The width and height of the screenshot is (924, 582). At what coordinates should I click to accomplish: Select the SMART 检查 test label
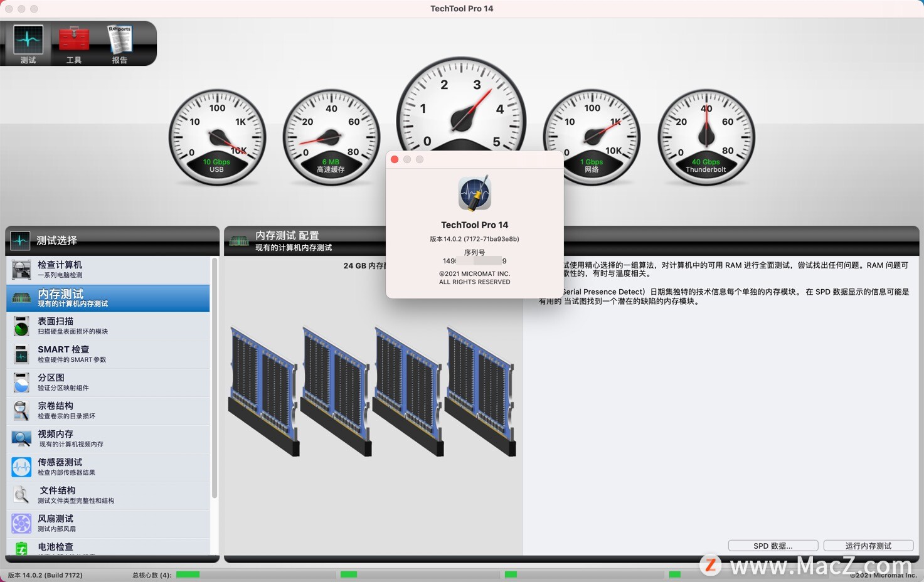click(63, 349)
